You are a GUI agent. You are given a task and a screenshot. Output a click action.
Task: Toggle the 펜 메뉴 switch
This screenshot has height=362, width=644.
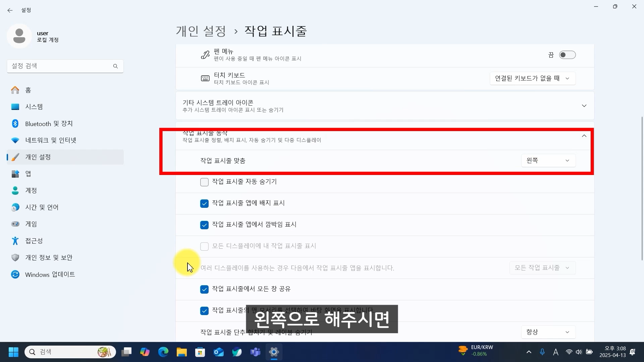567,55
